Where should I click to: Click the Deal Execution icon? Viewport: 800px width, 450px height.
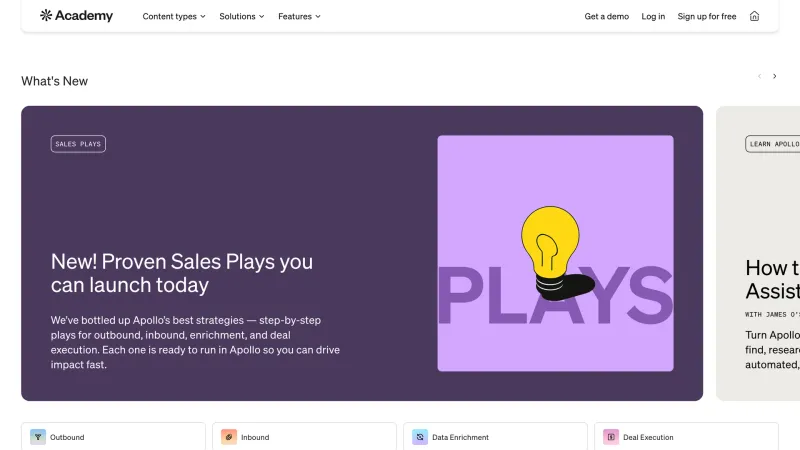[611, 437]
